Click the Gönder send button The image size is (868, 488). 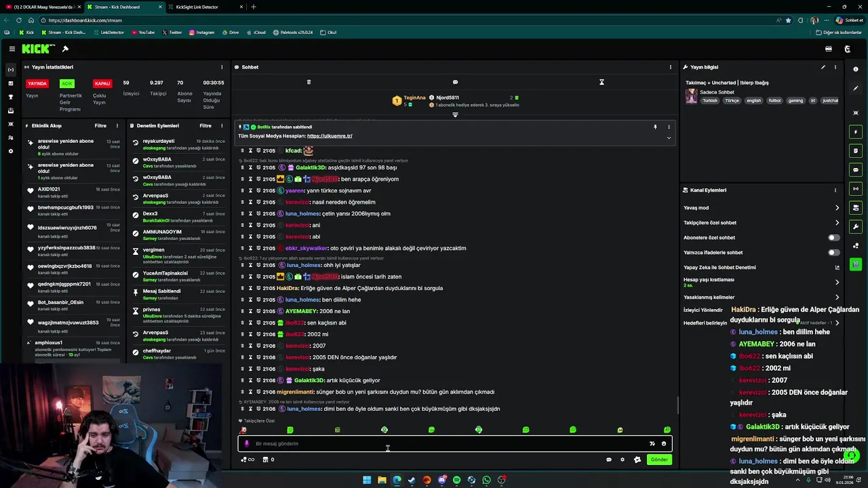[659, 460]
